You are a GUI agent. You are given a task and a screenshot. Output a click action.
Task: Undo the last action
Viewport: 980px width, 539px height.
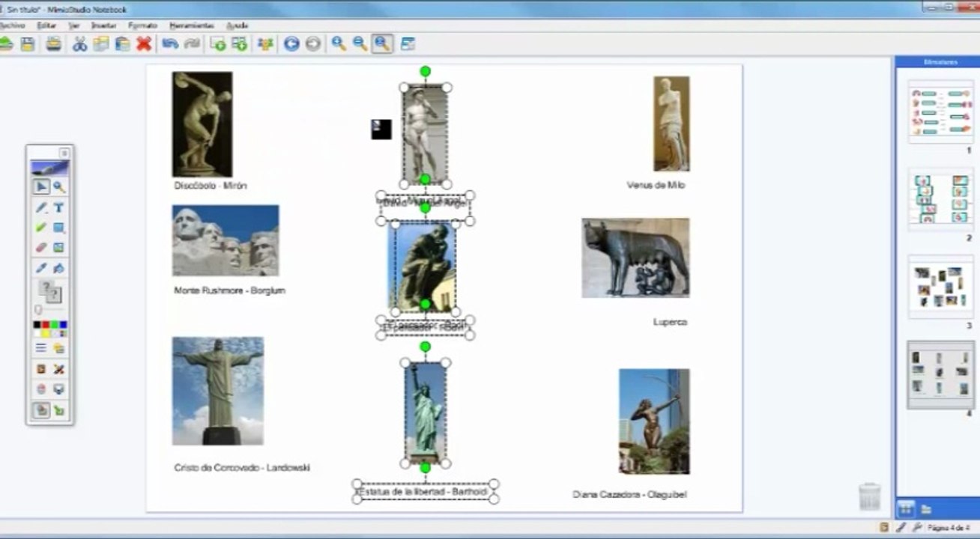tap(170, 44)
